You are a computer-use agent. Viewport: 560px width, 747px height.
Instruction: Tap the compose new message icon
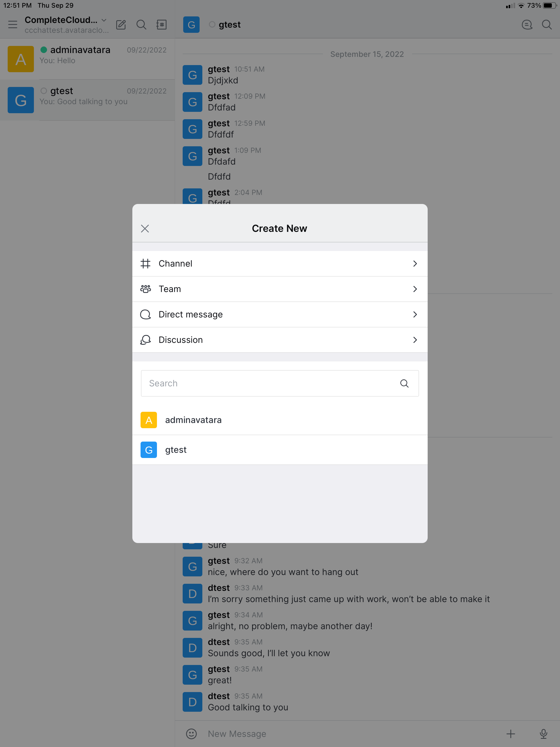coord(121,25)
